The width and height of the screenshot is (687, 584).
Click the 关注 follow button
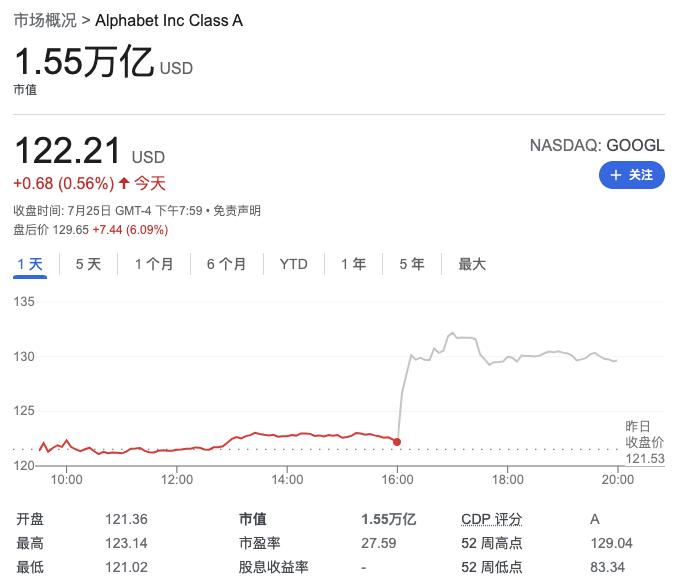coord(631,175)
